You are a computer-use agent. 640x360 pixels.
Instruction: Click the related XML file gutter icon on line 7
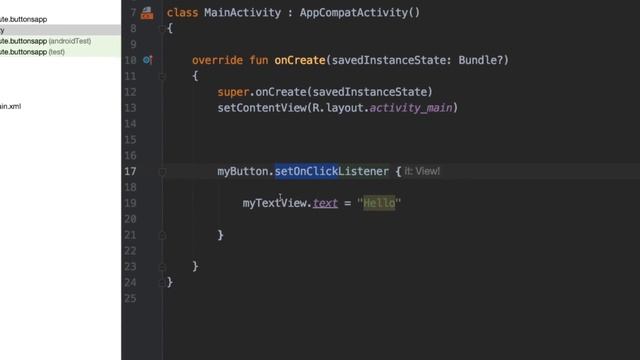[x=147, y=13]
